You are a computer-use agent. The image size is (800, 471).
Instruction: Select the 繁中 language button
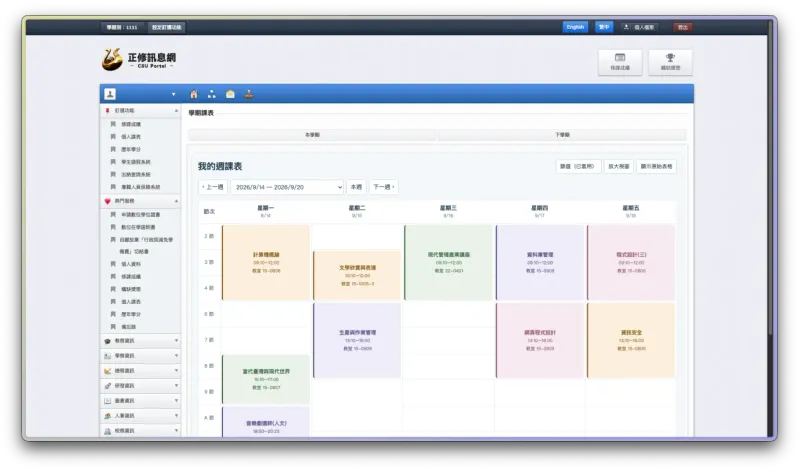[604, 27]
